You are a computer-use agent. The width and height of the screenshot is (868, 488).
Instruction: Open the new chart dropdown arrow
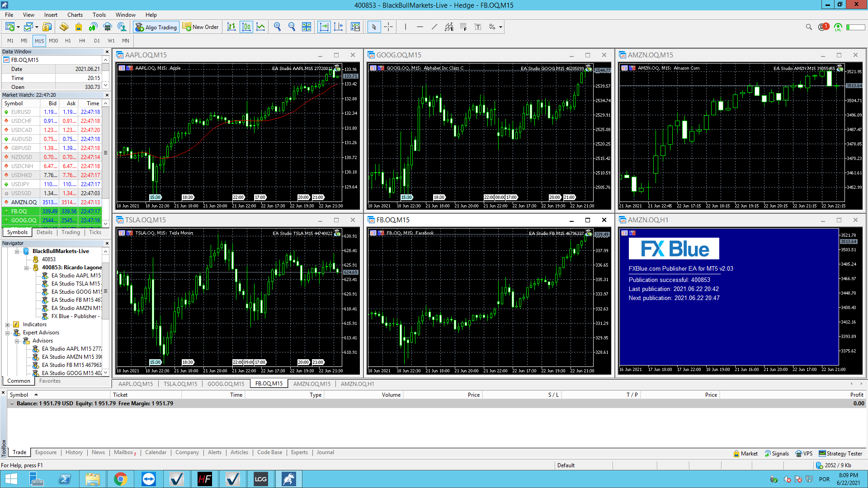(x=18, y=28)
